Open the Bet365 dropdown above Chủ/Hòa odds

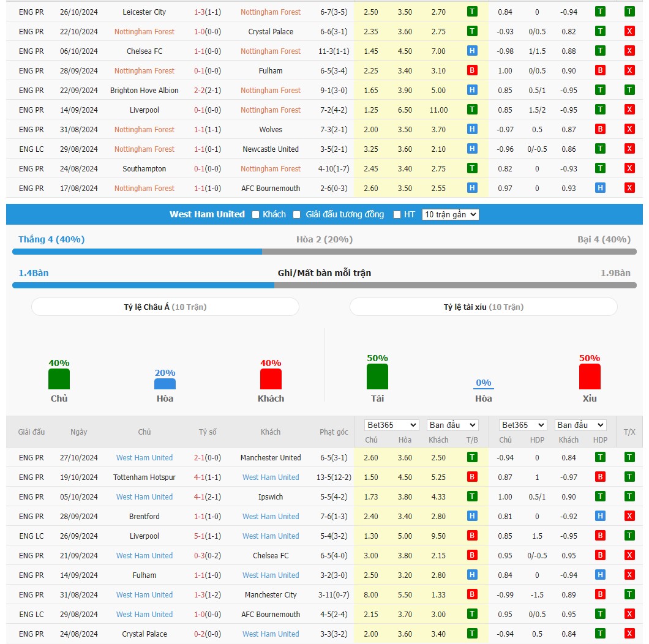click(392, 425)
